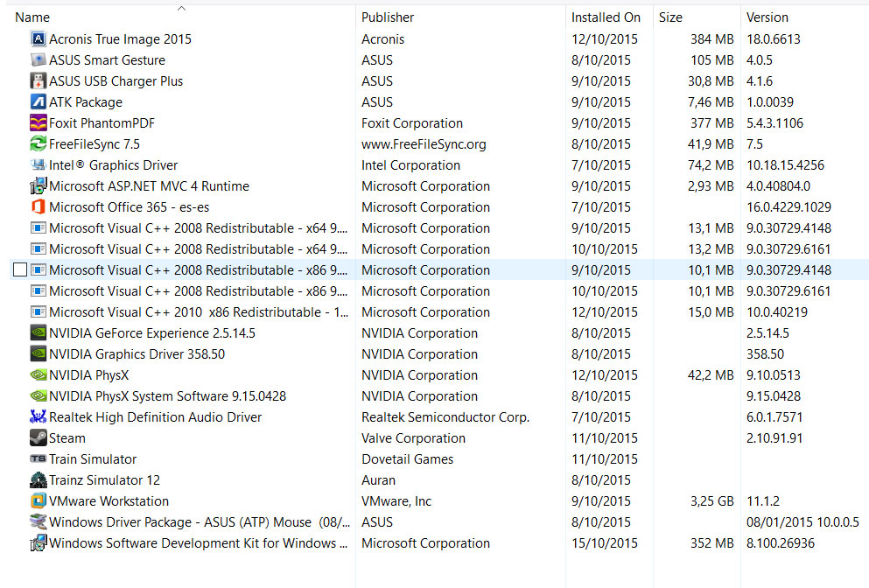
Task: Select the Intel Graphics Driver row
Action: (113, 165)
